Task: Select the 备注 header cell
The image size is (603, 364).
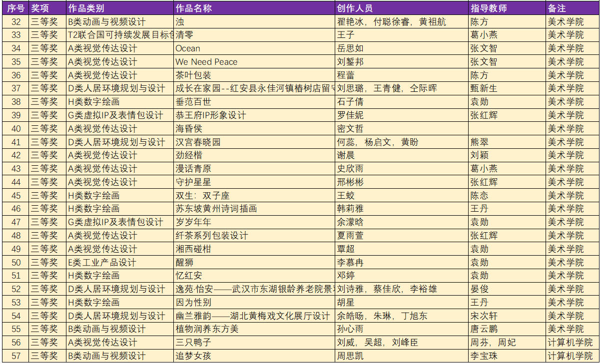Action: pyautogui.click(x=572, y=8)
